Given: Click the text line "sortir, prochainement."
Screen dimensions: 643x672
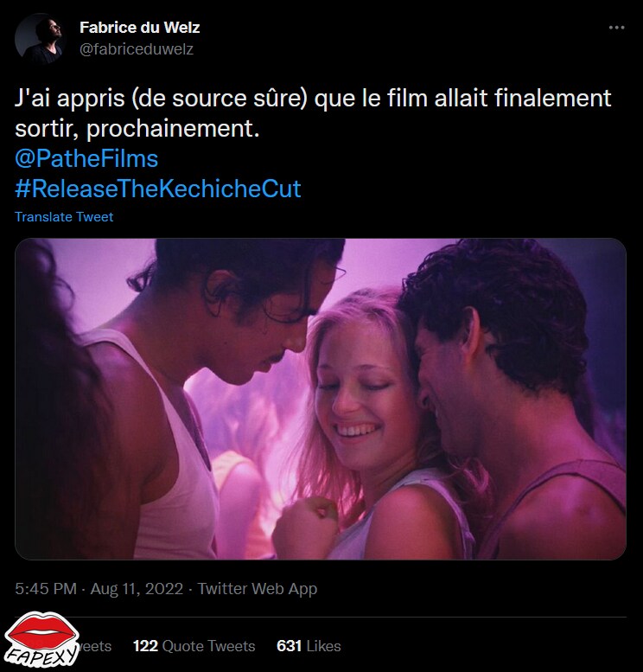Looking at the screenshot, I should tap(137, 129).
